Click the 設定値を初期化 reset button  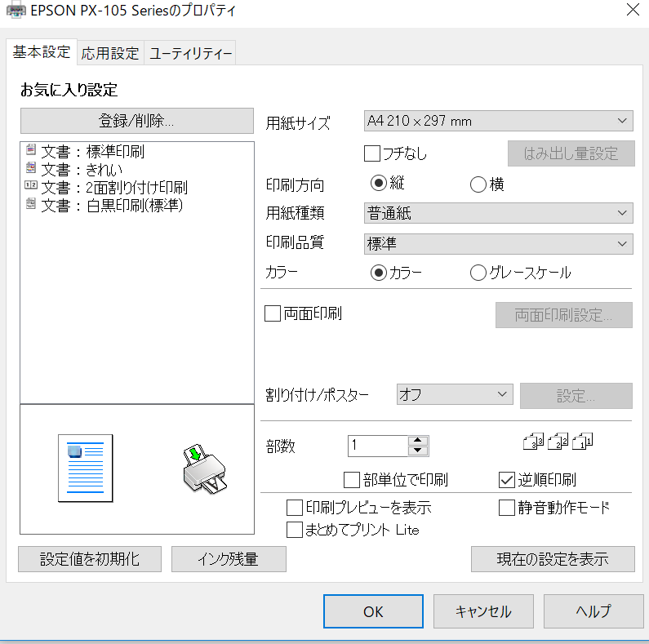[x=90, y=559]
